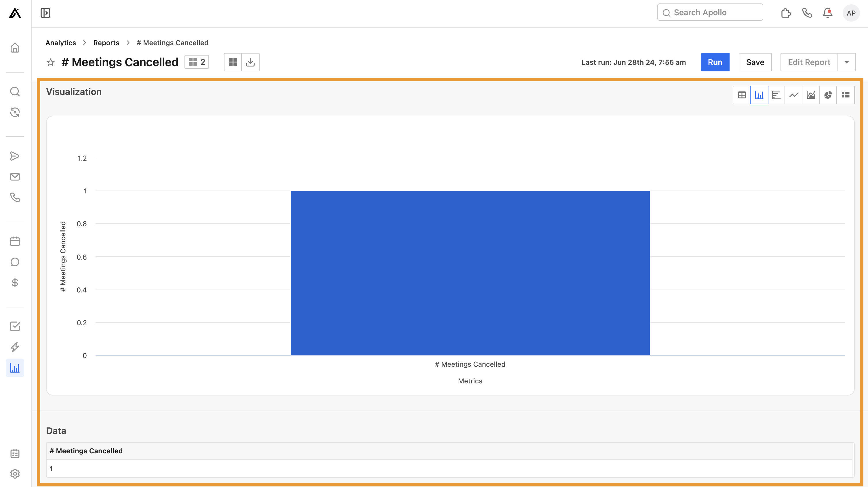Download the report using the download icon
The height and width of the screenshot is (487, 868).
pos(250,62)
